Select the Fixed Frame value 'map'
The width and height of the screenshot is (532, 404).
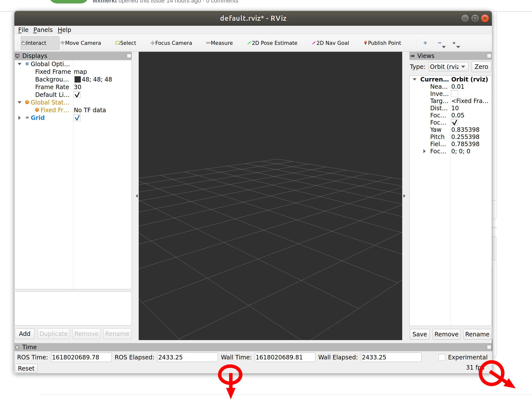80,72
